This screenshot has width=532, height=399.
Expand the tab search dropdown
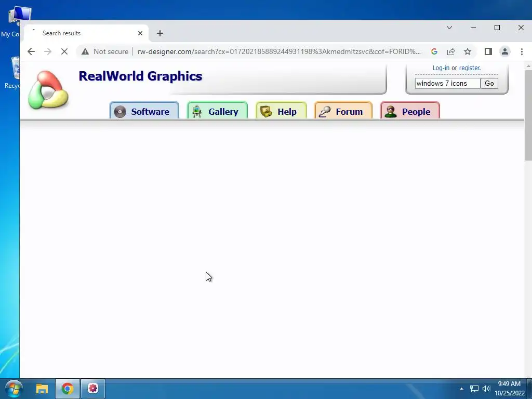point(449,28)
